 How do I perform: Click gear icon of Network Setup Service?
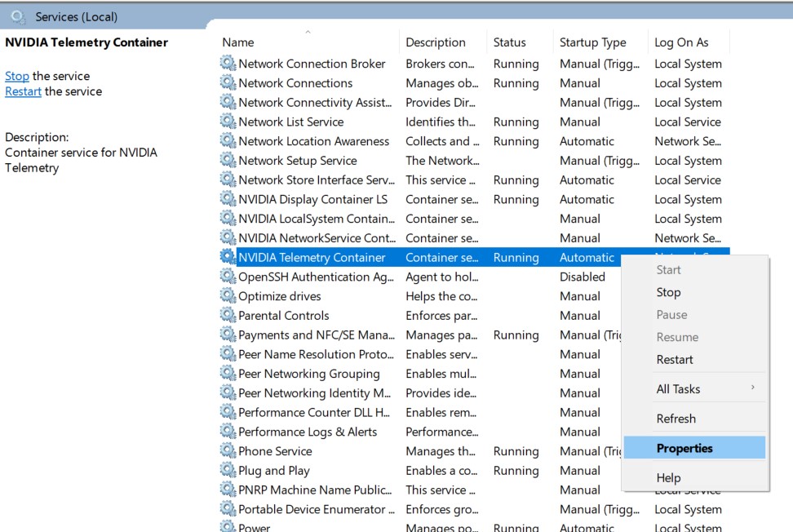[228, 160]
